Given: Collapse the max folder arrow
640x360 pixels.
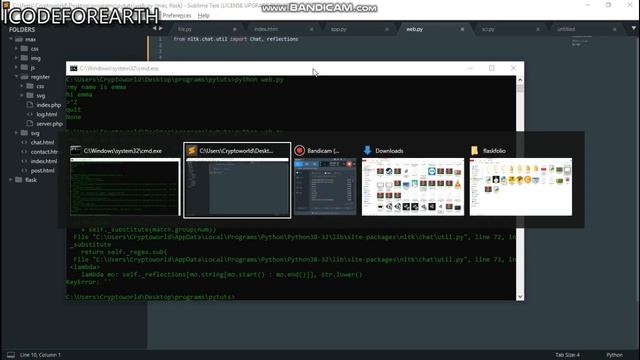Looking at the screenshot, I should pyautogui.click(x=11, y=39).
